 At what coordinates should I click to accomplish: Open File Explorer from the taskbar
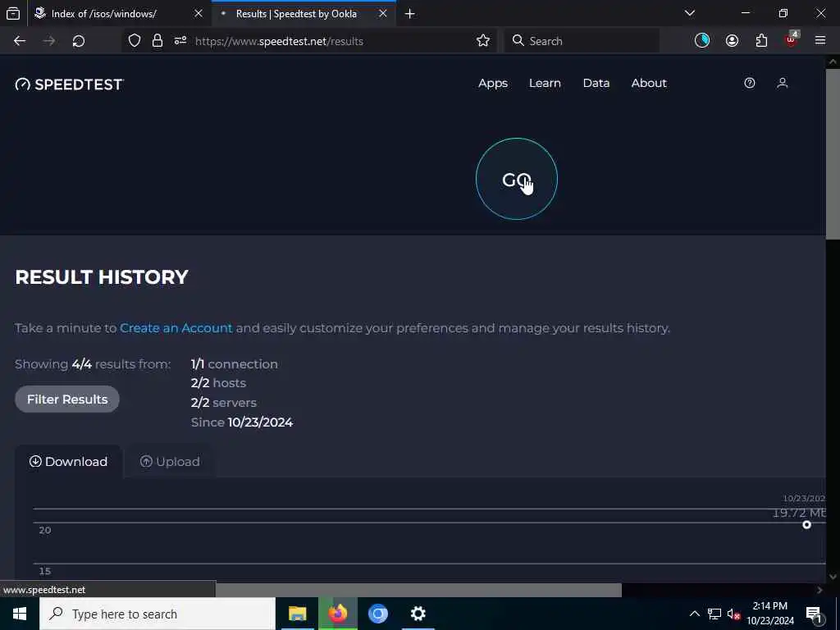click(x=297, y=614)
